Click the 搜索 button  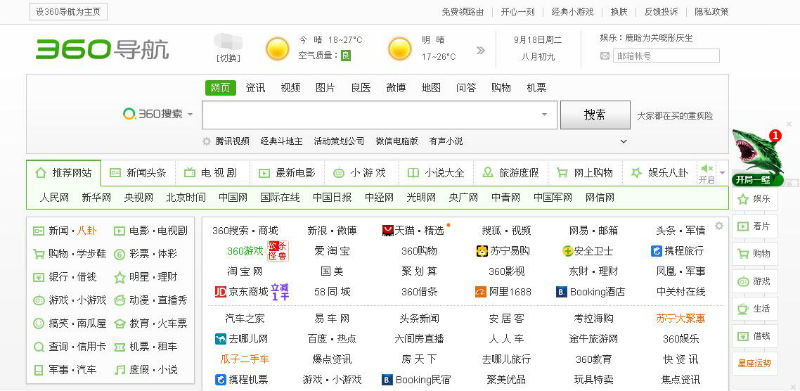coord(595,115)
